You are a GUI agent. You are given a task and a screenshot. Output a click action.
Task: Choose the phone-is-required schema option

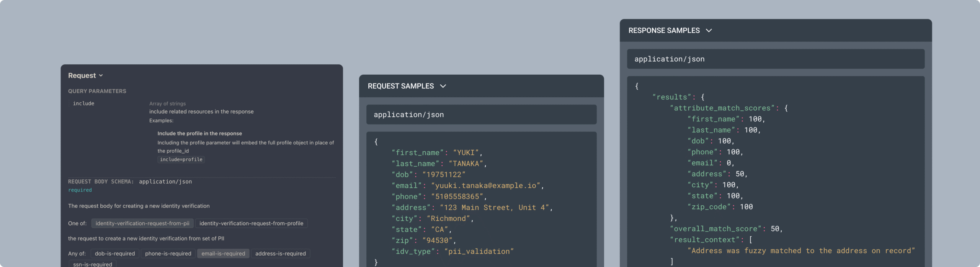click(168, 254)
